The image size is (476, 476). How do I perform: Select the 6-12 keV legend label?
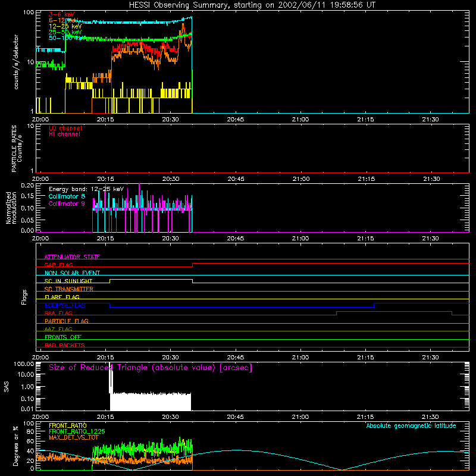tap(63, 20)
